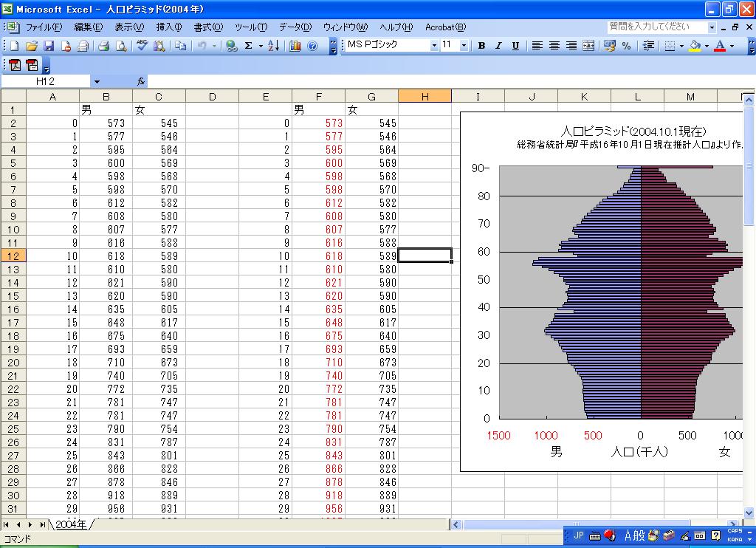Align cell text right

click(571, 46)
